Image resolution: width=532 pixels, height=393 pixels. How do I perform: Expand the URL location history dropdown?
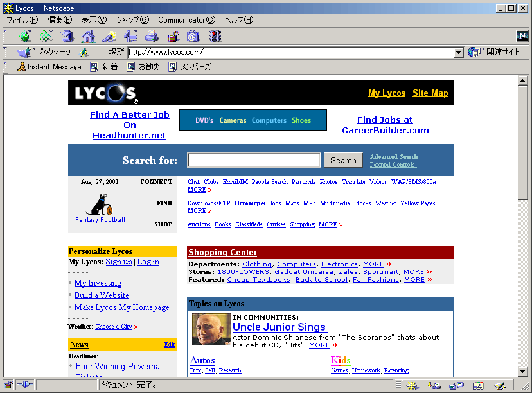(458, 52)
